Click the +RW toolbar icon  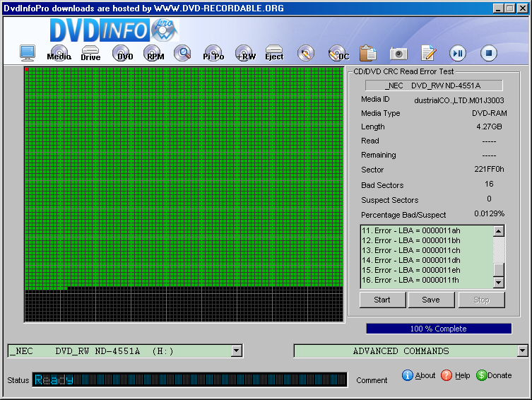pyautogui.click(x=245, y=53)
